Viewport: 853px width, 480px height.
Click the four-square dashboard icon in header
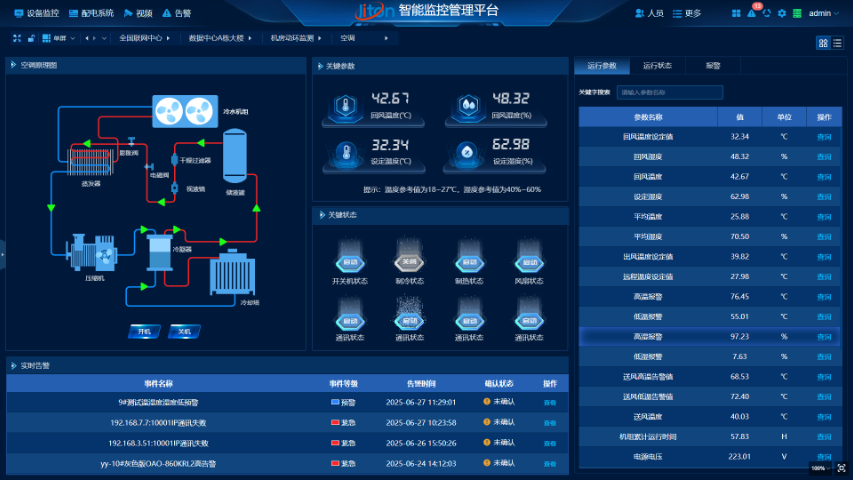coord(737,14)
